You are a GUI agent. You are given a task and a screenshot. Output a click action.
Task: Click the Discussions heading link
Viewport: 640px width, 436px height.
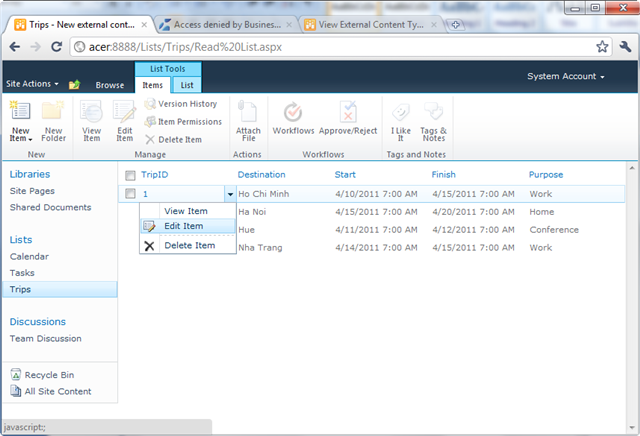(38, 322)
